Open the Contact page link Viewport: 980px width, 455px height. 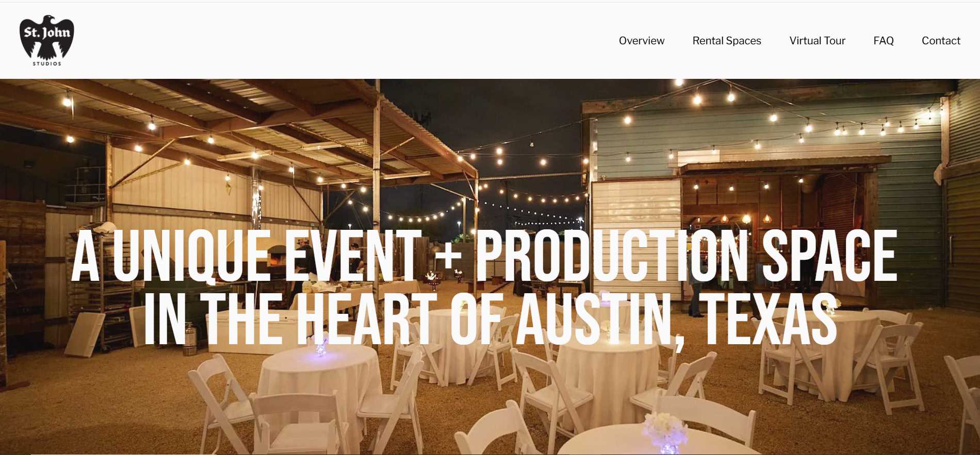tap(941, 41)
